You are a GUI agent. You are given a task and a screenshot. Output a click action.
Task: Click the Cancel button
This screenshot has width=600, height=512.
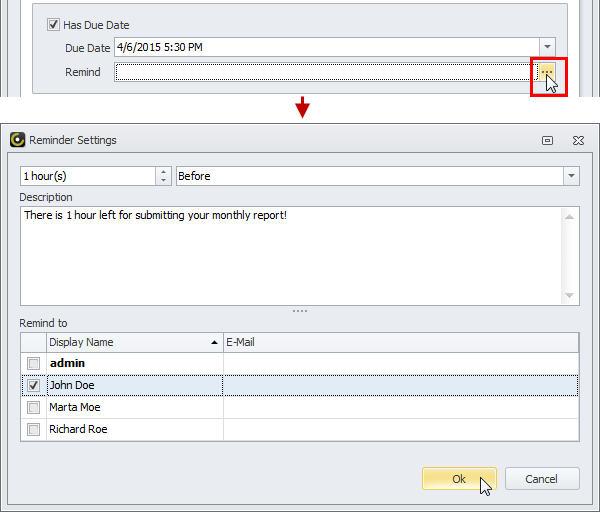click(x=542, y=479)
